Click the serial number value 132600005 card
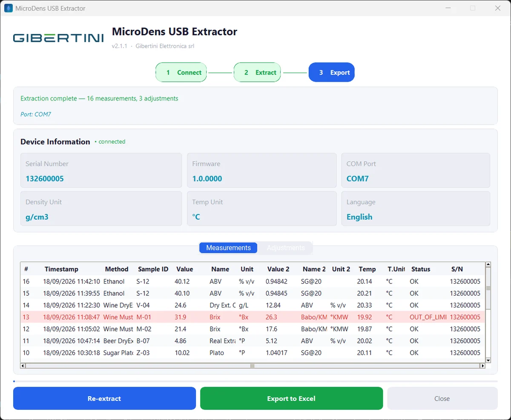Image resolution: width=511 pixels, height=420 pixels. tap(101, 170)
